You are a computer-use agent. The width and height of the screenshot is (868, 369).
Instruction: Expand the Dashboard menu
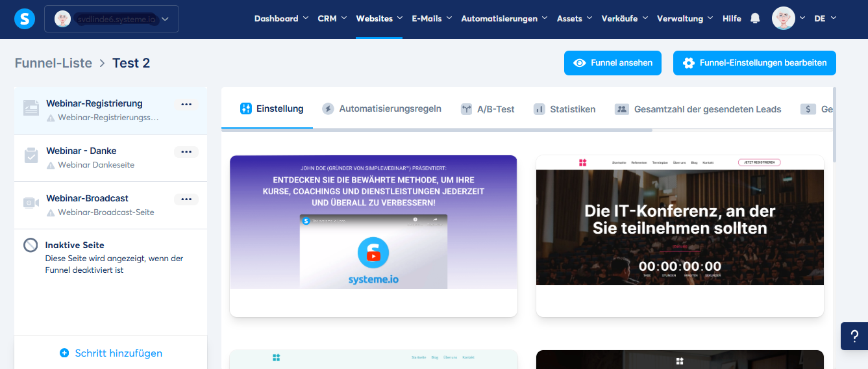click(281, 19)
